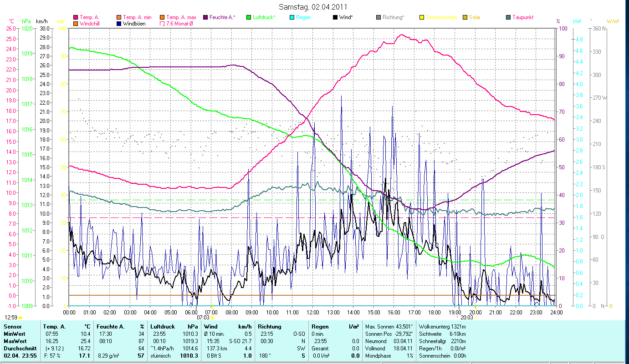Click the black Wind legend square
The image size is (629, 364).
pyautogui.click(x=335, y=17)
